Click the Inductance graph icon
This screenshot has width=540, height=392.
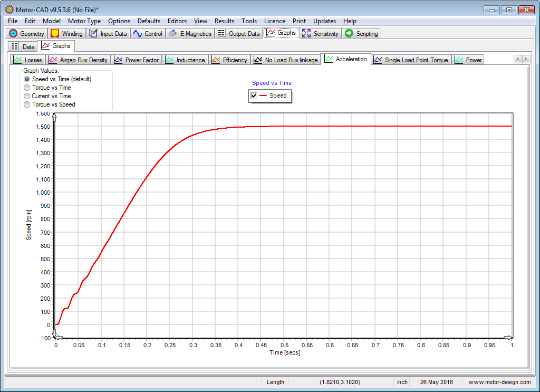(169, 60)
